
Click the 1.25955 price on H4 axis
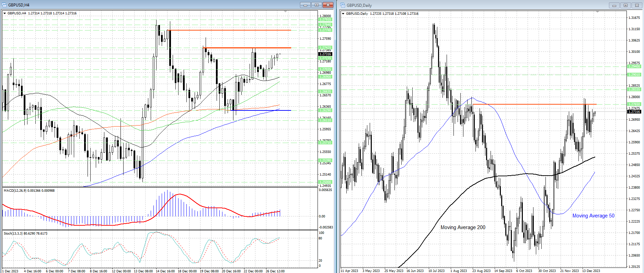click(325, 129)
